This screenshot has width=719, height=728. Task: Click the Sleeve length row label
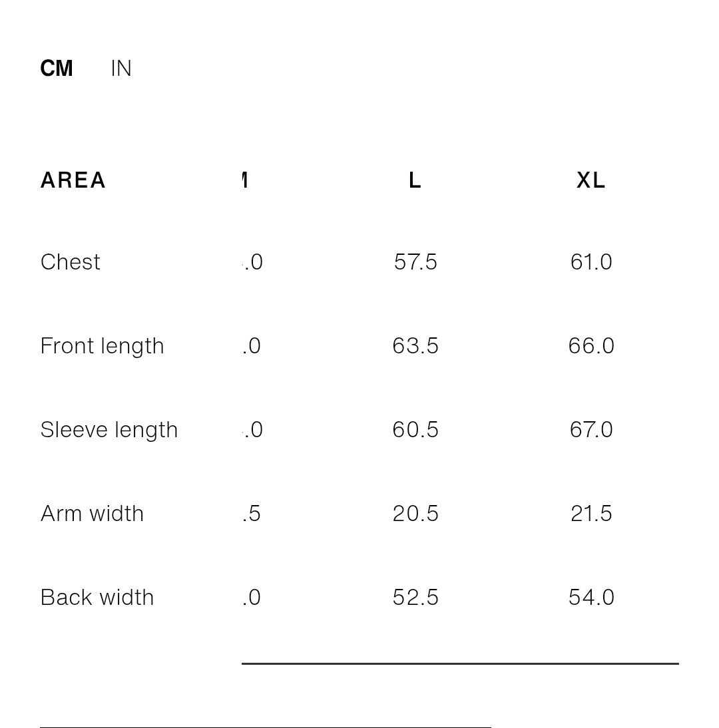[x=109, y=430]
